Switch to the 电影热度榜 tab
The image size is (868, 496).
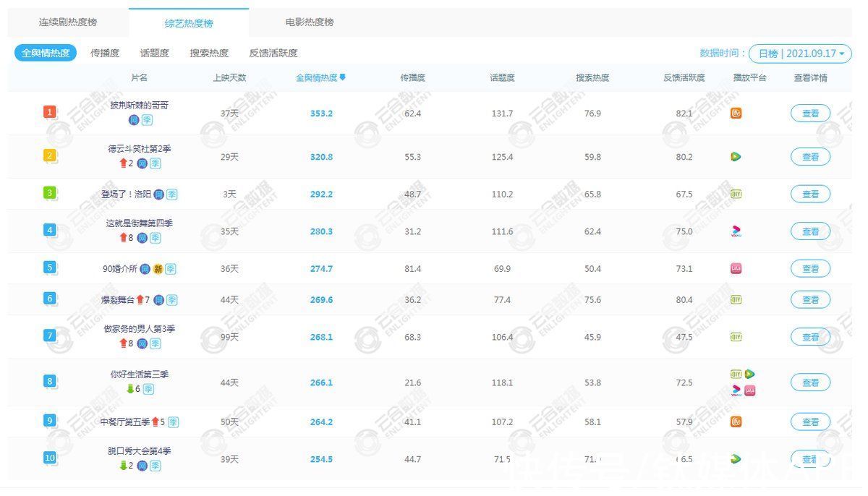pyautogui.click(x=310, y=22)
